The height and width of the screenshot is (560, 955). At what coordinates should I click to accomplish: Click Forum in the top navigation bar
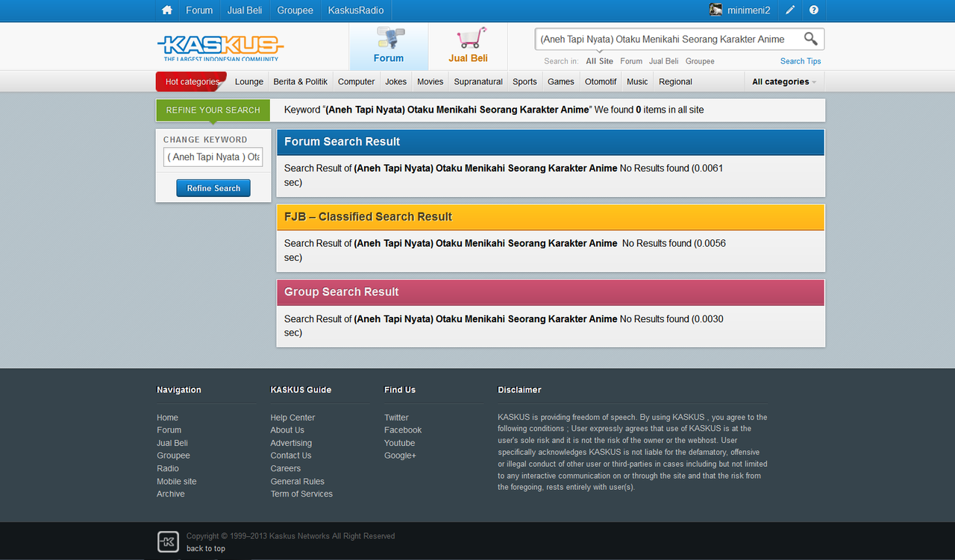[x=199, y=10]
